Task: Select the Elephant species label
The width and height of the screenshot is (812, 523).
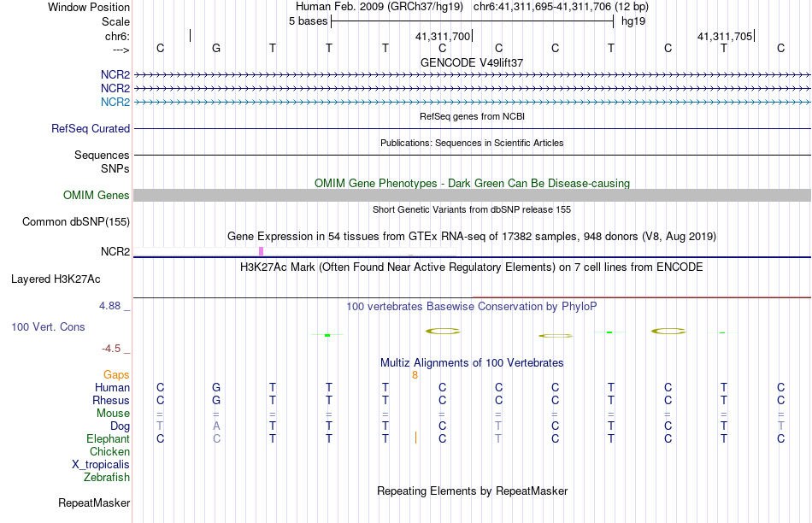Action: point(109,438)
